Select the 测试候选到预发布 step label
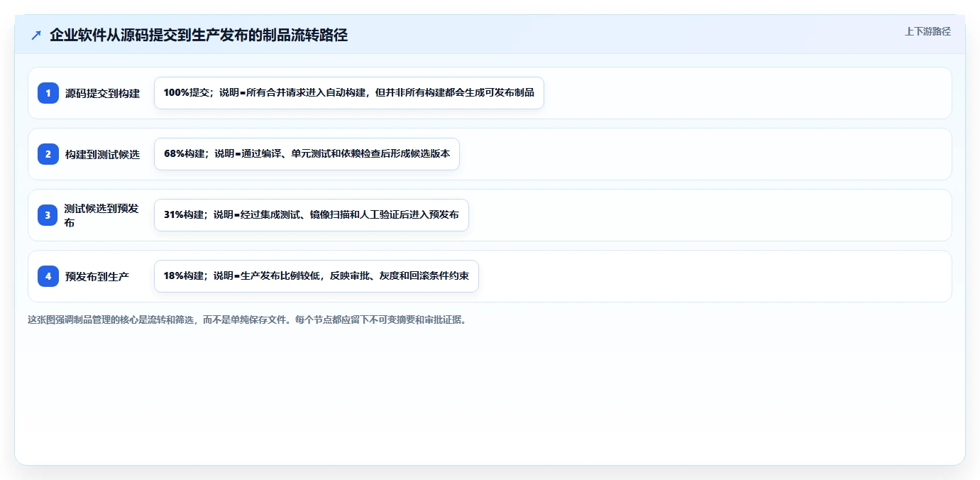 click(x=102, y=215)
